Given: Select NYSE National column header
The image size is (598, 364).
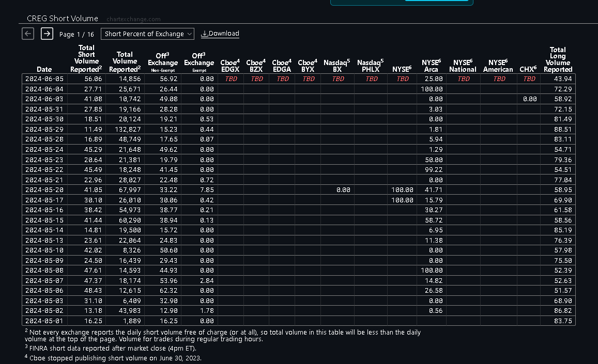Looking at the screenshot, I should pyautogui.click(x=463, y=66).
